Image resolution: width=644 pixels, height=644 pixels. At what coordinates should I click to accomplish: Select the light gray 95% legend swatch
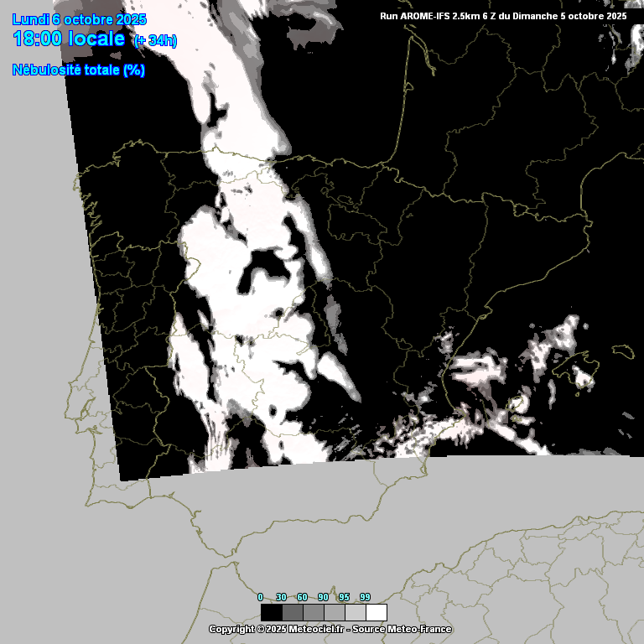click(355, 613)
